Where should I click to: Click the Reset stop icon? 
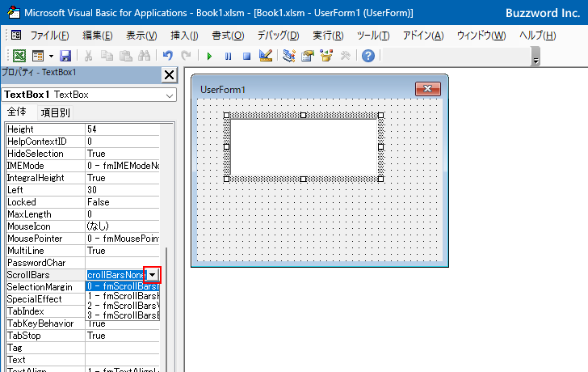tap(247, 57)
